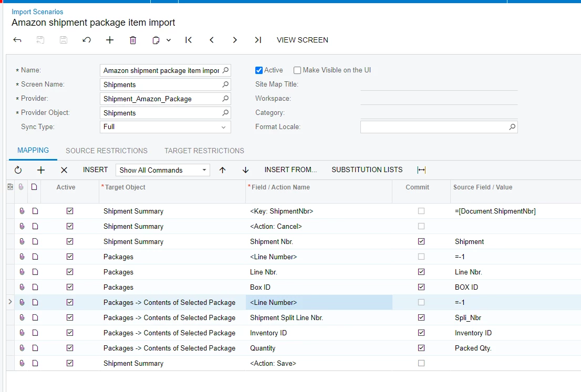The width and height of the screenshot is (581, 392).
Task: Go to the next record
Action: pos(234,40)
